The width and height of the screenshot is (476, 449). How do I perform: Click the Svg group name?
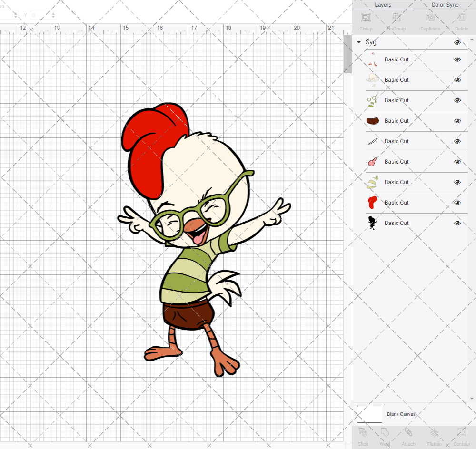[371, 42]
